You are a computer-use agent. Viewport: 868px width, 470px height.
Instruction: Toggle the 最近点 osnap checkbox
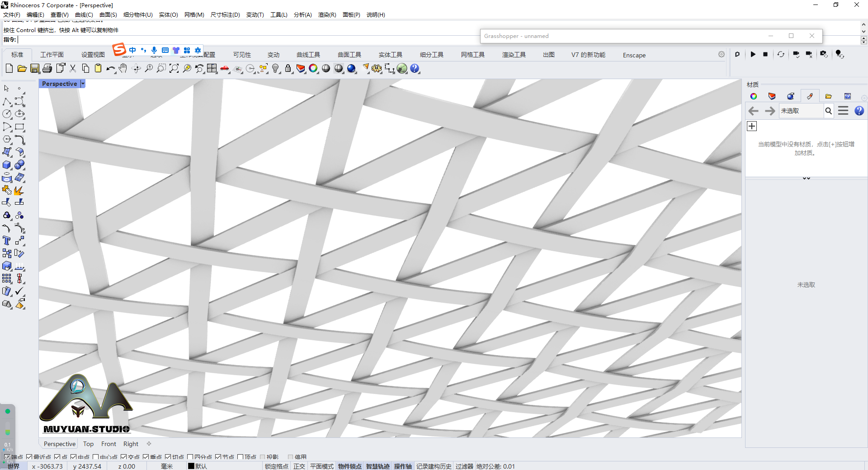click(x=29, y=457)
